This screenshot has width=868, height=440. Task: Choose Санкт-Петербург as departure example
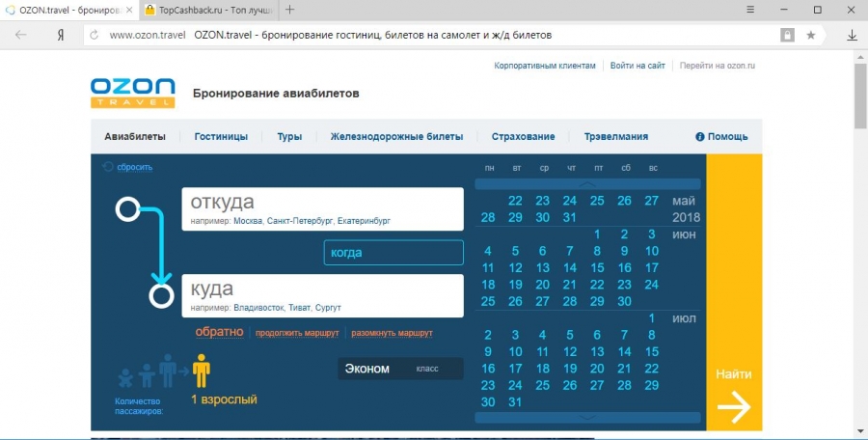point(300,221)
